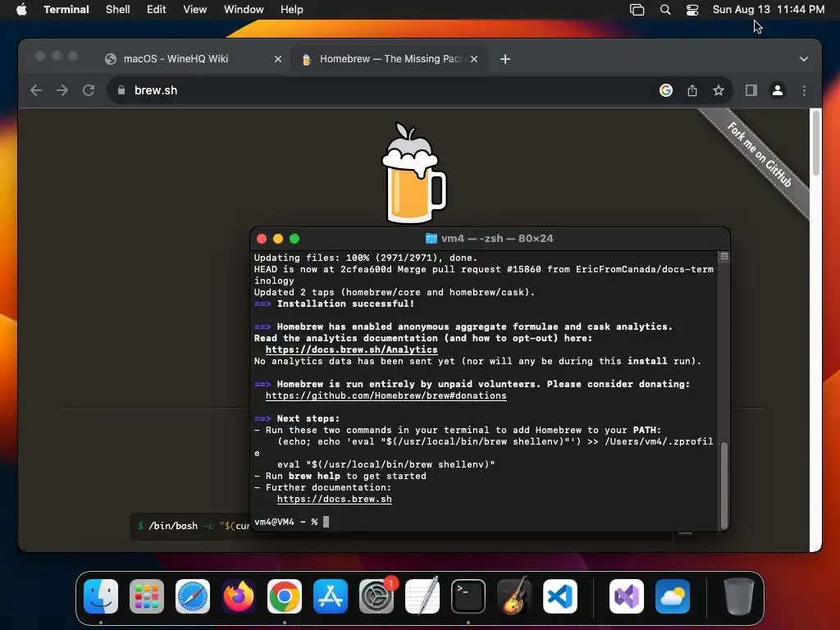Click the Terminal window scrollbar thumb
The image size is (840, 630).
pyautogui.click(x=724, y=486)
